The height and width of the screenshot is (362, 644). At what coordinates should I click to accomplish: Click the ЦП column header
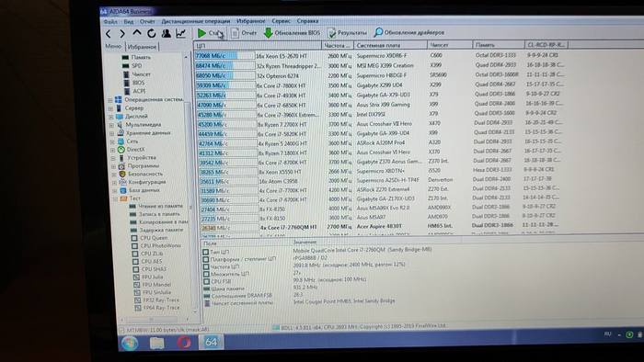(x=258, y=46)
